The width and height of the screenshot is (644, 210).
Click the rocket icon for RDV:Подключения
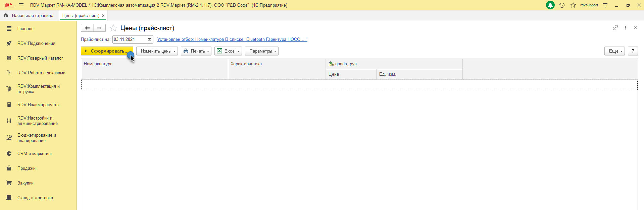(x=9, y=43)
